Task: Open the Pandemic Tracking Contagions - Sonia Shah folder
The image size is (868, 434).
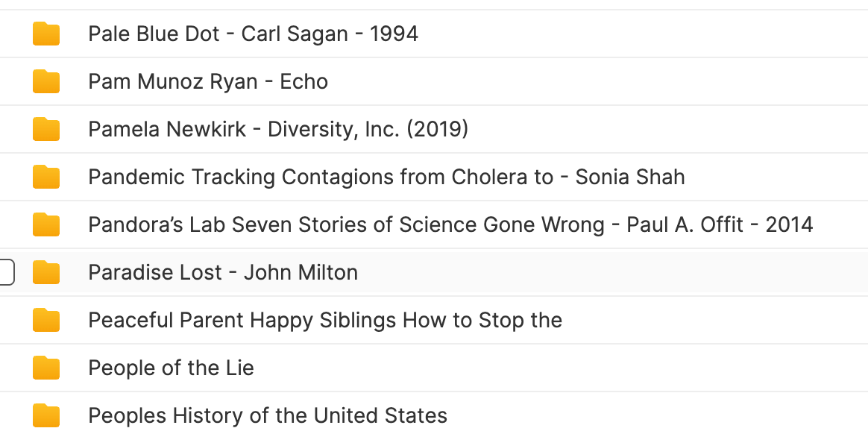Action: 386,177
